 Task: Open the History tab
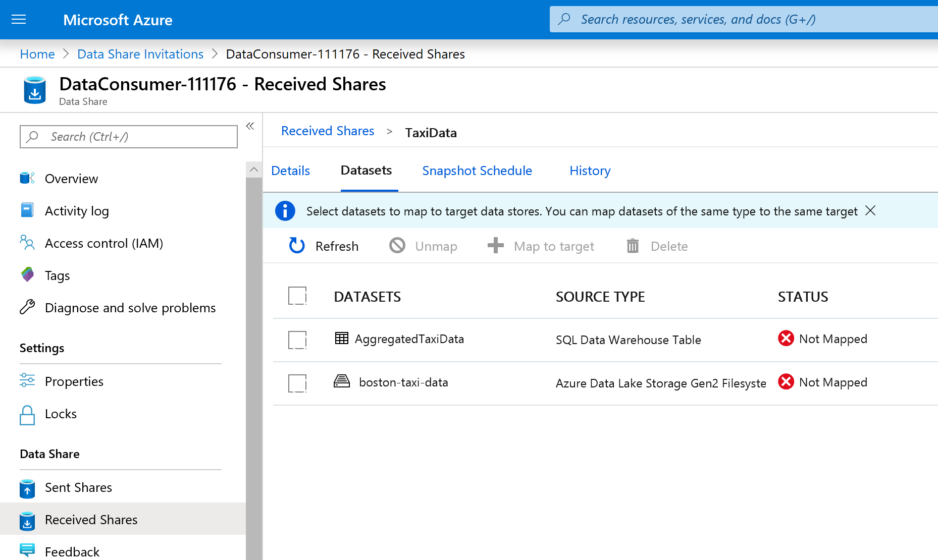click(x=590, y=171)
